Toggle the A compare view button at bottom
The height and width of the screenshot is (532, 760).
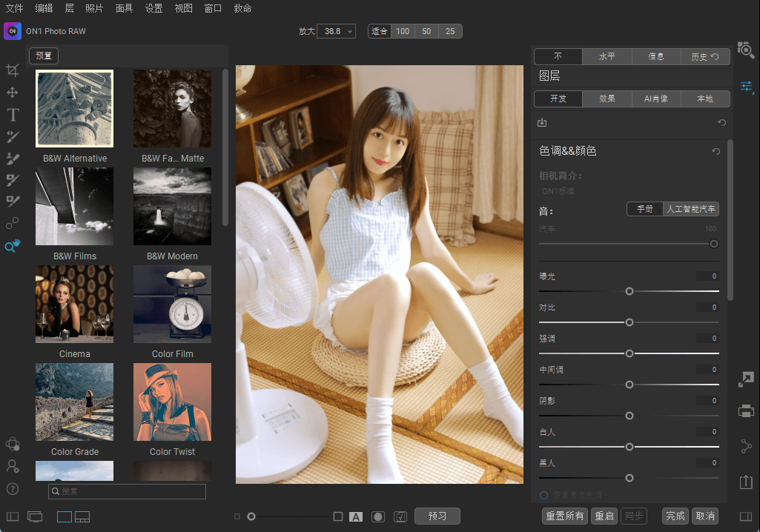[356, 516]
